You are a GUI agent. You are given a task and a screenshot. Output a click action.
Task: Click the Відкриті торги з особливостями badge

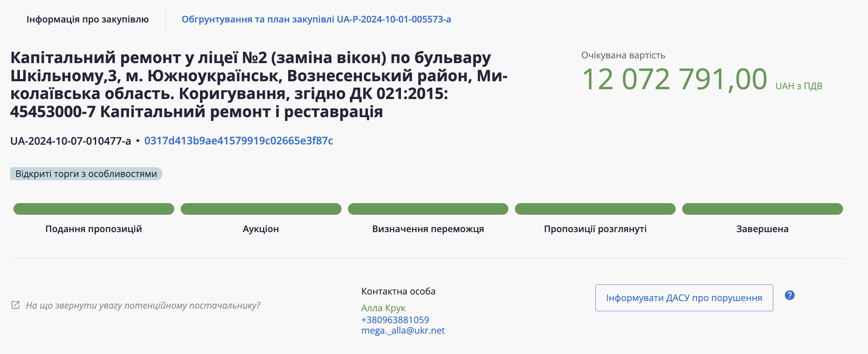(x=86, y=174)
